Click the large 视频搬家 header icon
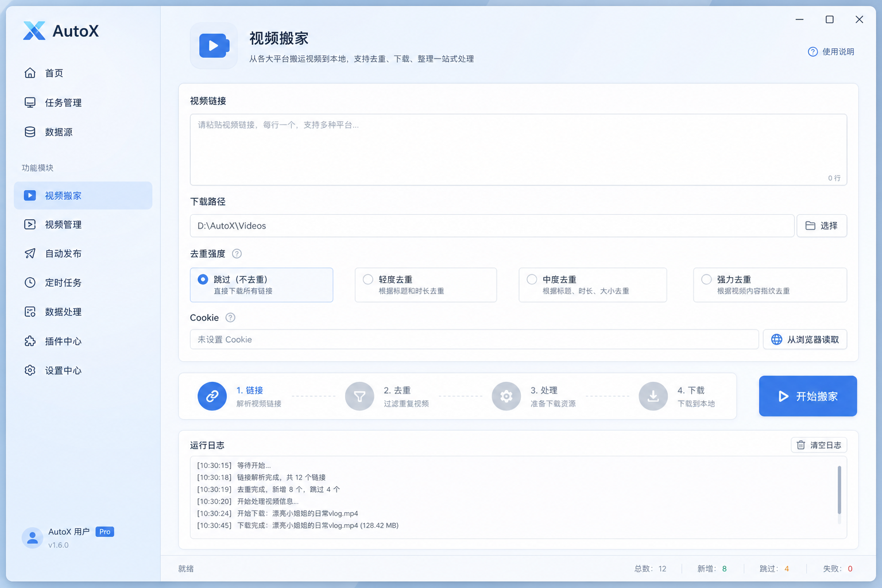This screenshot has height=588, width=882. (x=214, y=46)
